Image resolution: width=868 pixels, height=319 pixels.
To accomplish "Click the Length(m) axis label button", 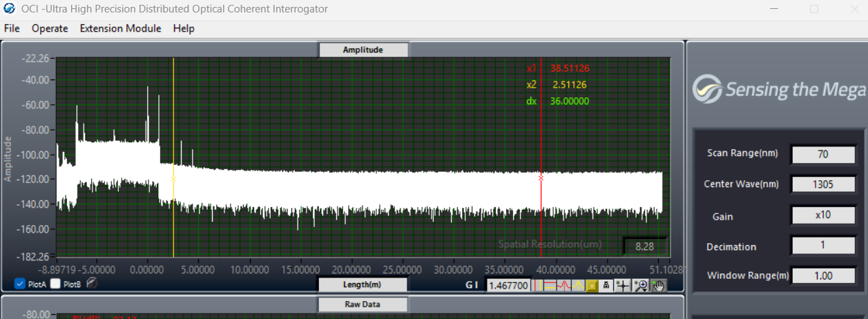I will click(x=363, y=284).
